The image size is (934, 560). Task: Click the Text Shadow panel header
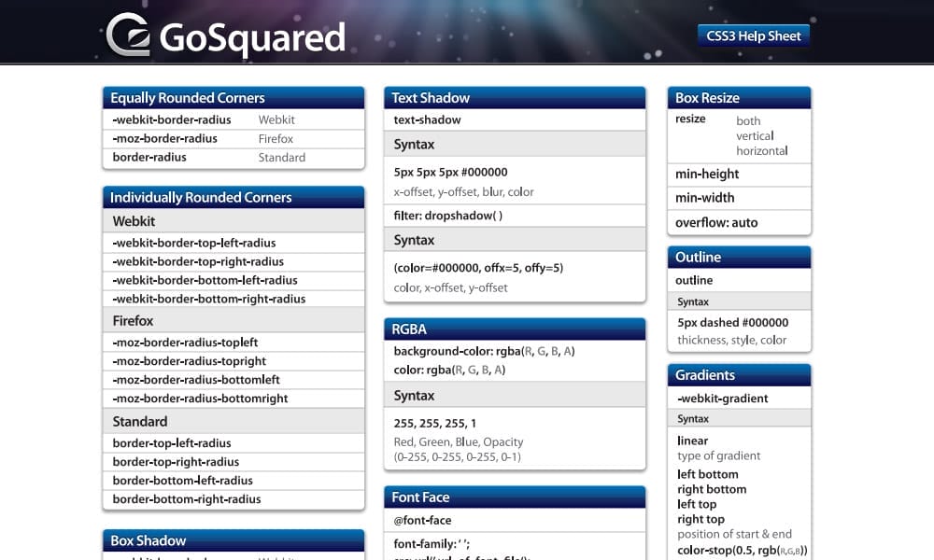(514, 97)
